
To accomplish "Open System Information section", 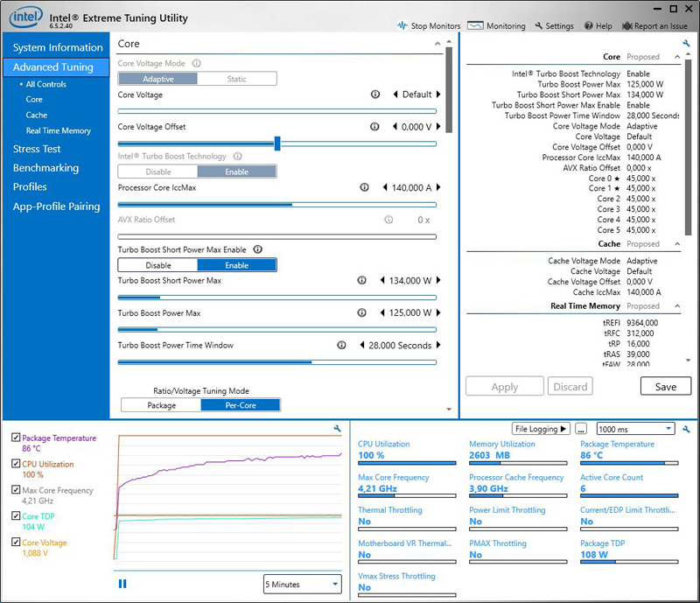I will pos(58,47).
